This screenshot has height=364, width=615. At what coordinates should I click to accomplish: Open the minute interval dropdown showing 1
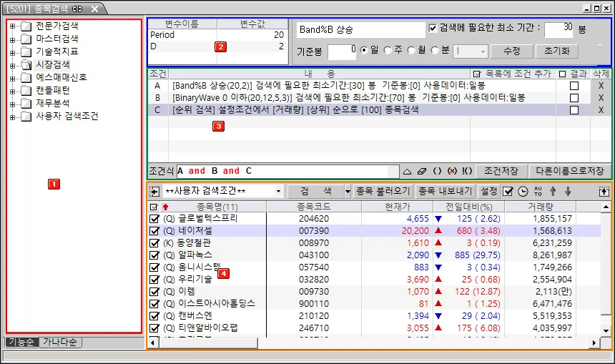[483, 51]
